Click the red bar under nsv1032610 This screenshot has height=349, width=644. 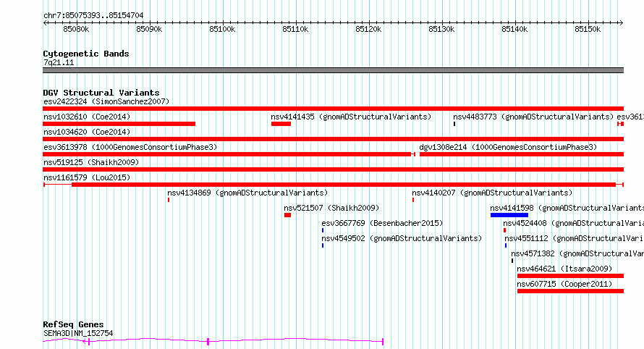coord(119,124)
